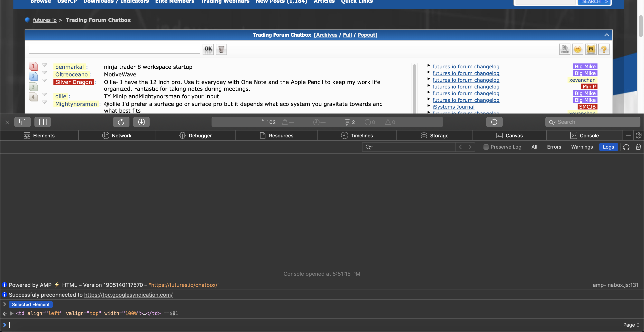The width and height of the screenshot is (644, 332).
Task: Open the BB code help icon
Action: click(564, 49)
